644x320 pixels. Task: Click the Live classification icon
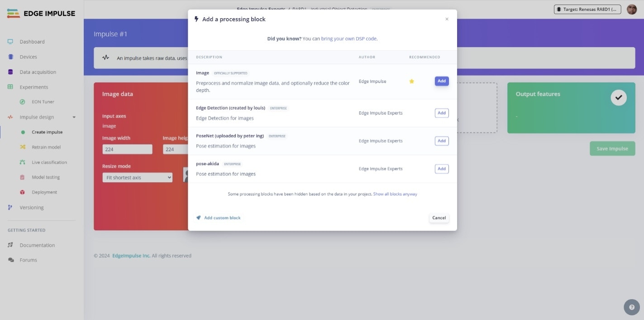23,162
